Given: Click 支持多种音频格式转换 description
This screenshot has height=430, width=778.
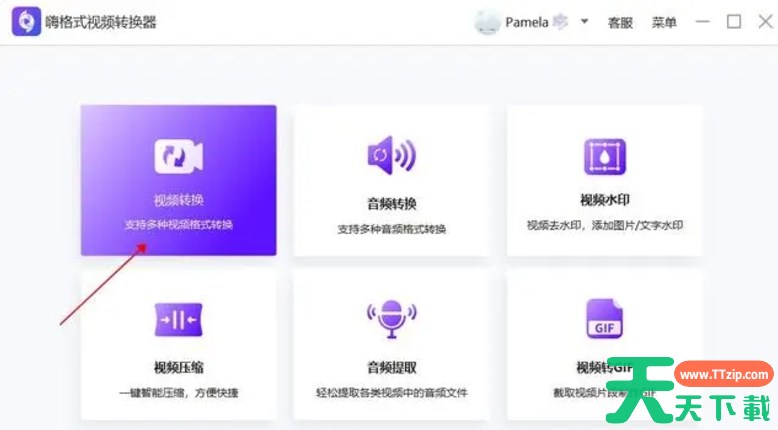Looking at the screenshot, I should (391, 229).
